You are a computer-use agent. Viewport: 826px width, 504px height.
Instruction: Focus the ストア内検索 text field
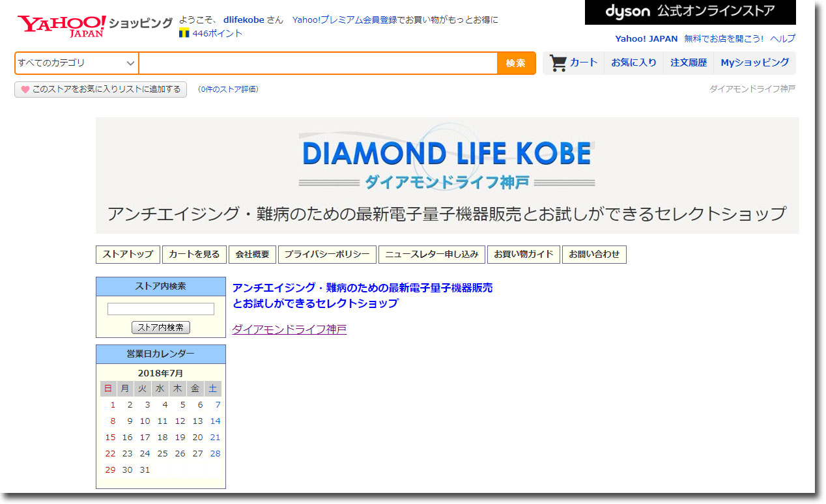(161, 309)
